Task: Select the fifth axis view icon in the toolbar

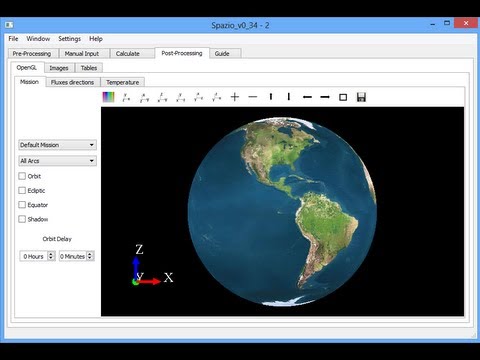Action: [x=199, y=97]
